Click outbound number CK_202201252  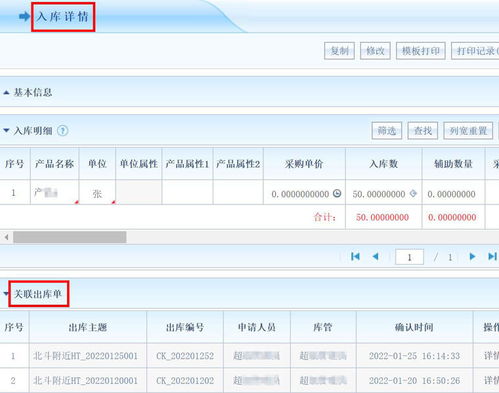(x=185, y=356)
